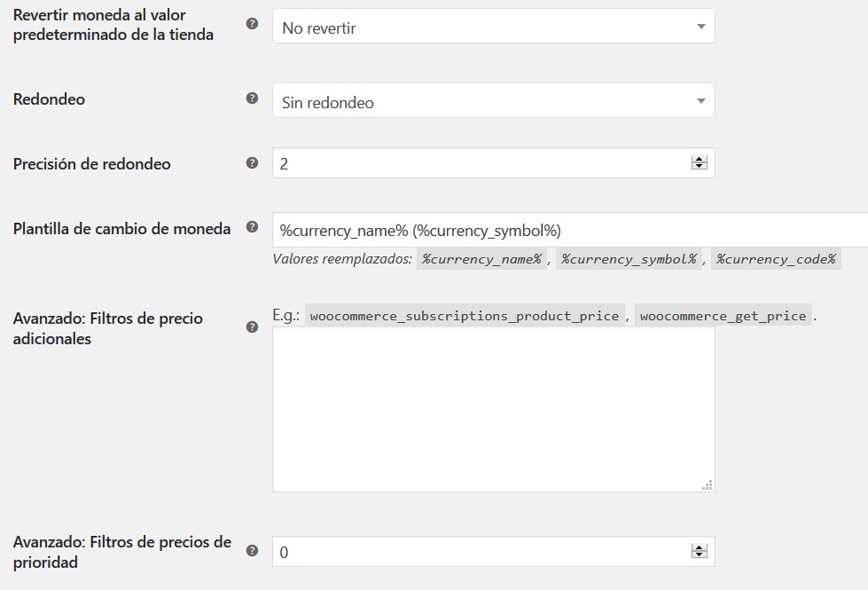Focus the priority filter number field
This screenshot has height=590, width=868.
coord(479,552)
